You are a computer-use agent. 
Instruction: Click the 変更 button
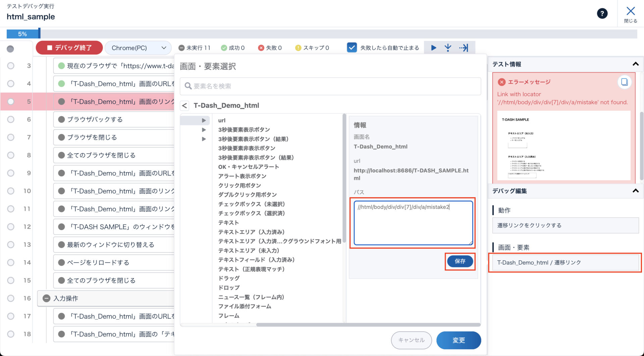[459, 340]
